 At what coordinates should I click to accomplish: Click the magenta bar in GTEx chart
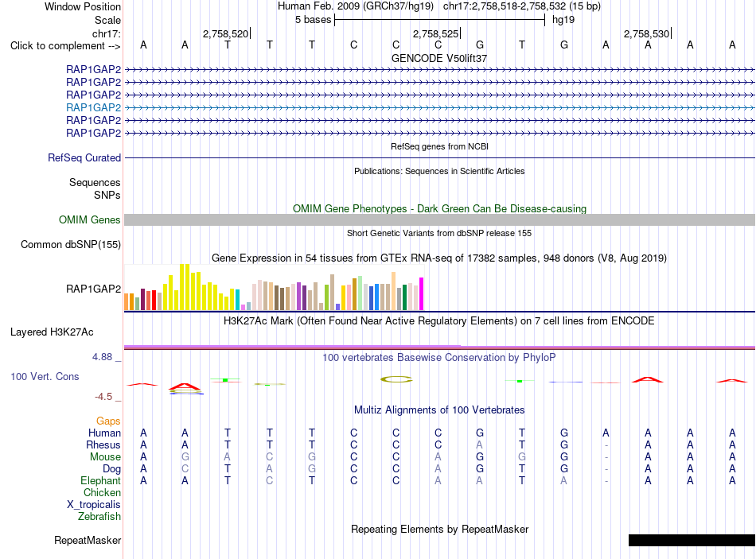tap(422, 293)
